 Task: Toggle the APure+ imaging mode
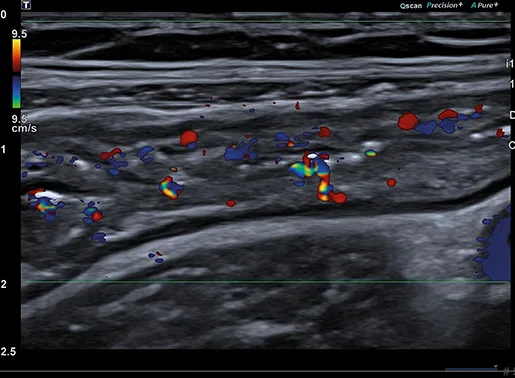(x=485, y=5)
